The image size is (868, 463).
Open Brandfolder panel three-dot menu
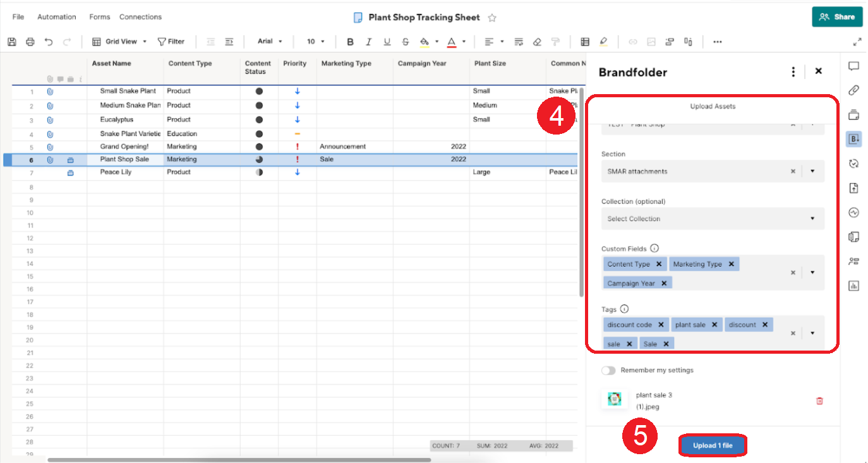[x=793, y=72]
